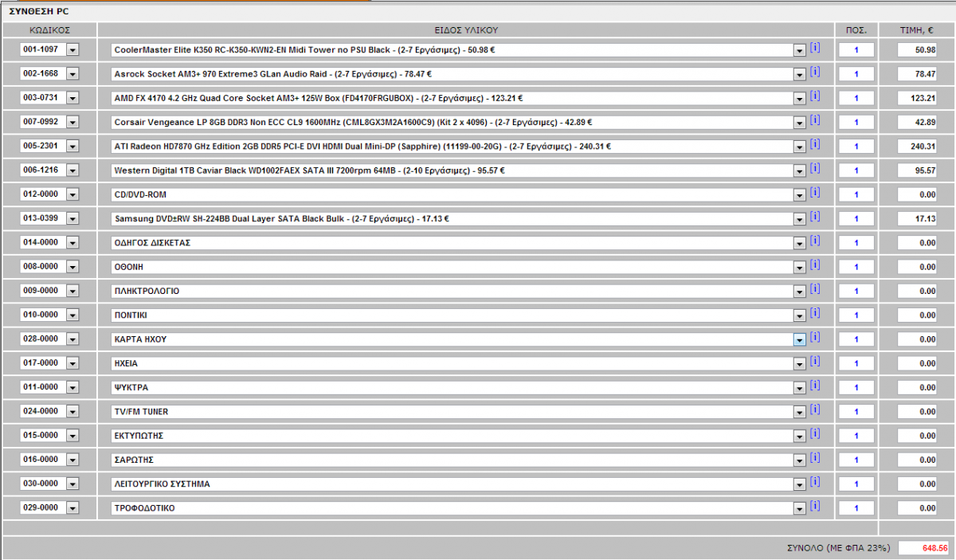
Task: Click total field showing 648.56
Action: pyautogui.click(x=923, y=548)
